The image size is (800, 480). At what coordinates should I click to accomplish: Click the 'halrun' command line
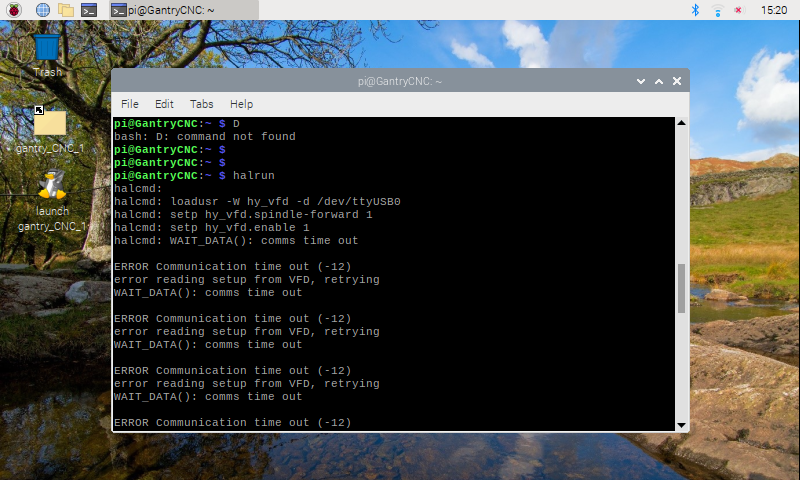(x=194, y=175)
